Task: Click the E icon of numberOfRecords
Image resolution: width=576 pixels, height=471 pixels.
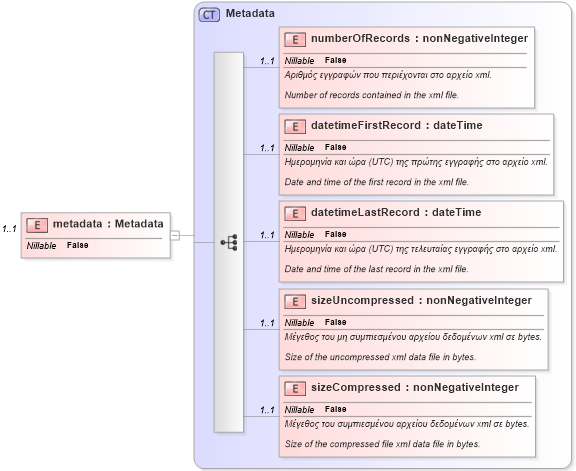Action: pos(295,39)
